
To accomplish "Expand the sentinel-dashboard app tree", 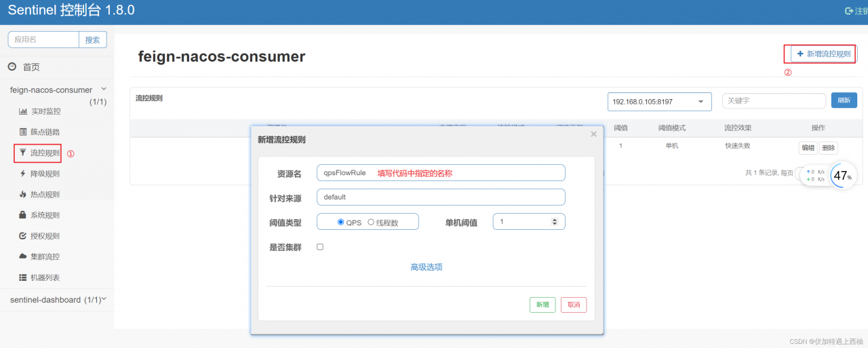I will pos(104,299).
